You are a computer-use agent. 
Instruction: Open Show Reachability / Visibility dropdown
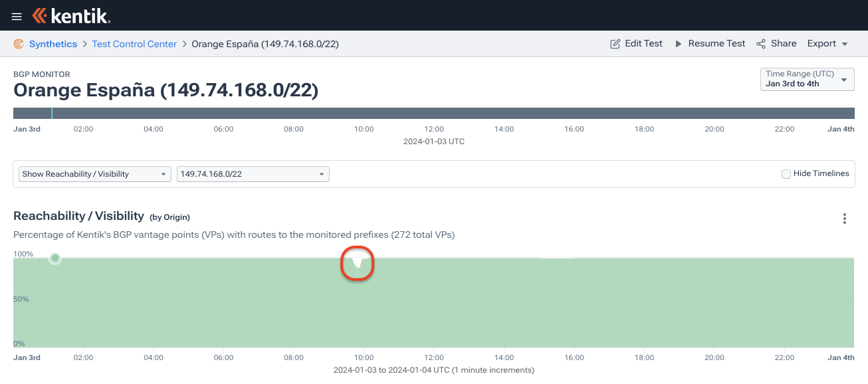click(x=95, y=174)
